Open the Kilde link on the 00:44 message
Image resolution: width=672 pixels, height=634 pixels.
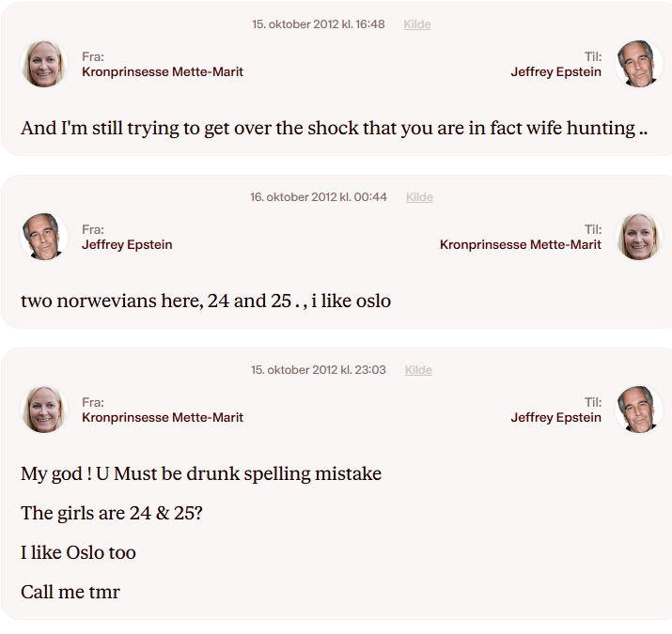coord(419,197)
